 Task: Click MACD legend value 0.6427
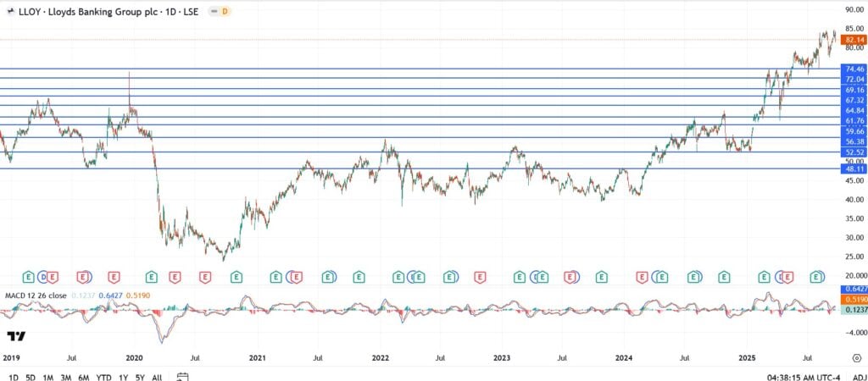click(109, 295)
